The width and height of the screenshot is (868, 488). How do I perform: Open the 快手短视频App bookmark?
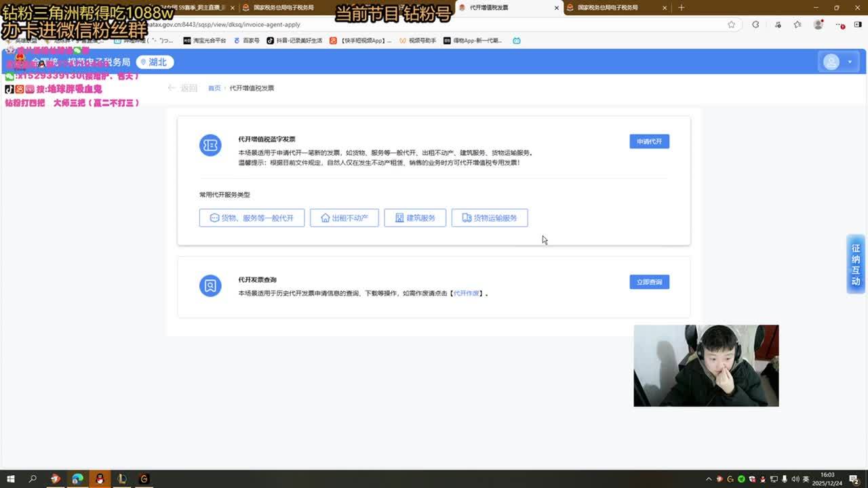[360, 41]
